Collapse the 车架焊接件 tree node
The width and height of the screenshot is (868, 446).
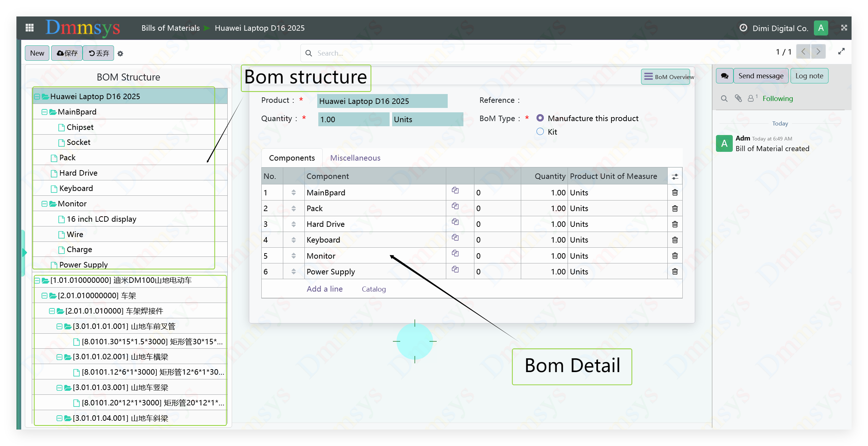52,311
